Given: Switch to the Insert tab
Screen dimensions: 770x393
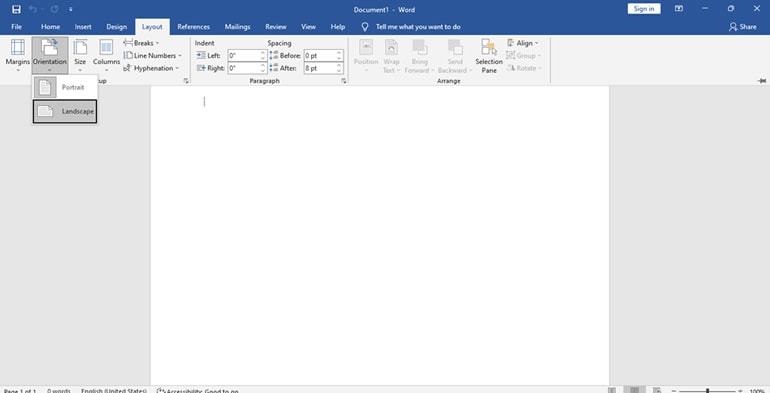Looking at the screenshot, I should point(83,27).
